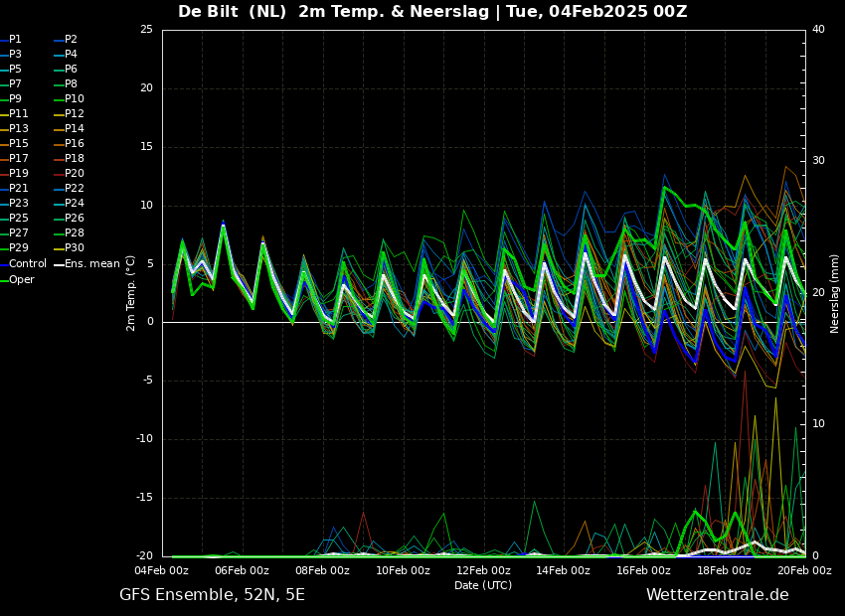Click the P18 legend entry
This screenshot has height=616, width=845.
(75, 159)
